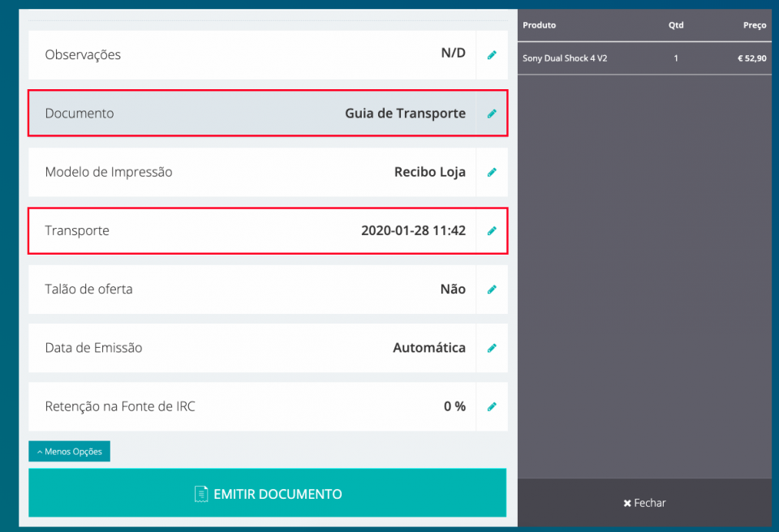Click Retenção na Fonte de IRC 0% row

point(243,406)
